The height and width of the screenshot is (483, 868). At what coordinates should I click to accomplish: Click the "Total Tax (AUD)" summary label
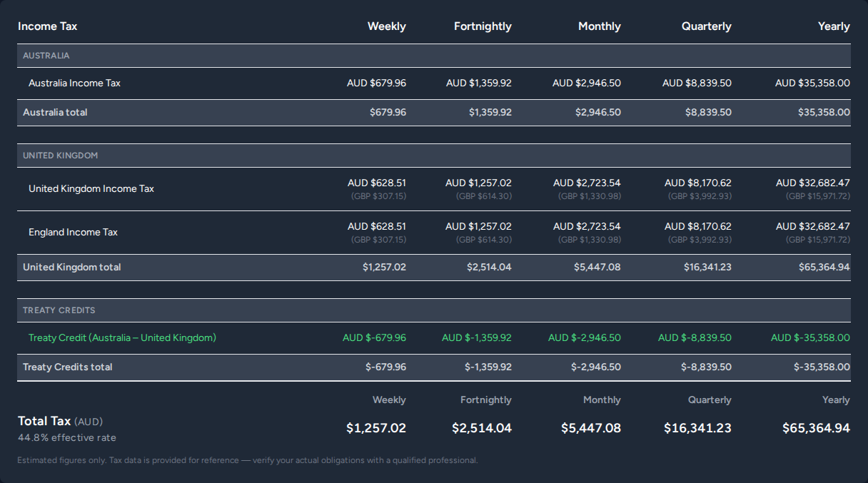[x=60, y=421]
